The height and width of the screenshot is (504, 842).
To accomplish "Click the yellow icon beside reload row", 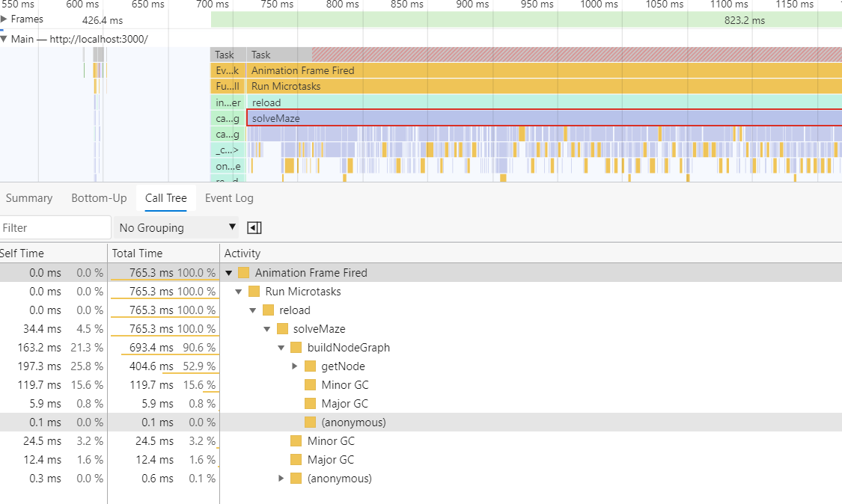I will click(x=269, y=310).
